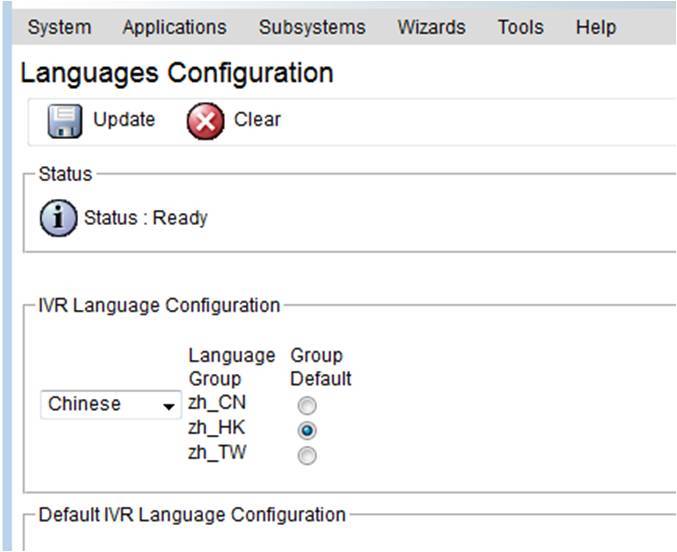Viewport: 677px width, 552px height.
Task: Click the Update floppy disk icon
Action: click(64, 121)
